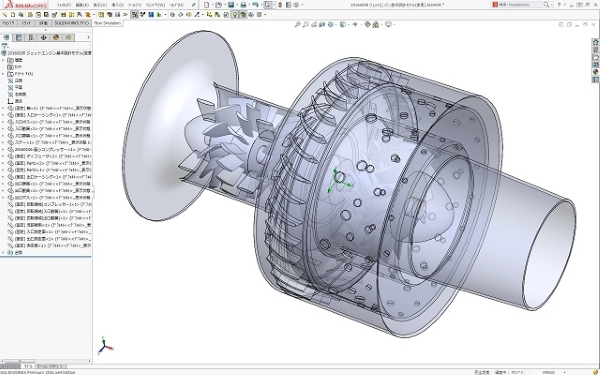Open Appearances color ball in right task pane
This screenshot has width=600, height=375.
tap(595, 72)
